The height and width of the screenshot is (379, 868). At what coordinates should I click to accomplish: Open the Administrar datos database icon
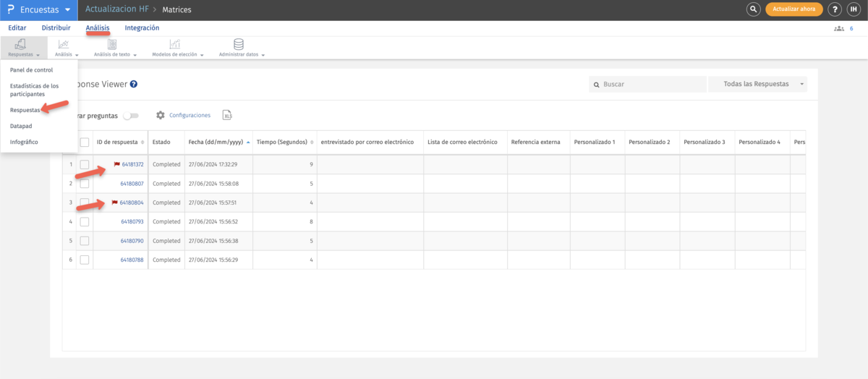(239, 45)
